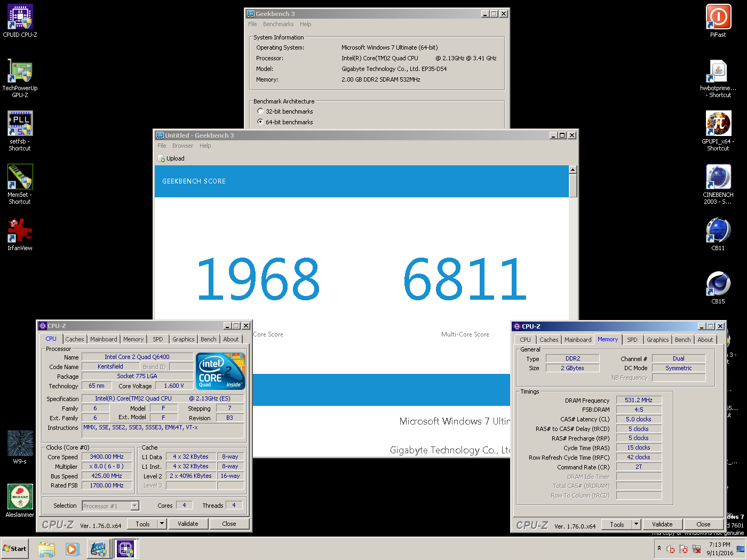Select 32-bit benchmarks radio button

pyautogui.click(x=260, y=111)
